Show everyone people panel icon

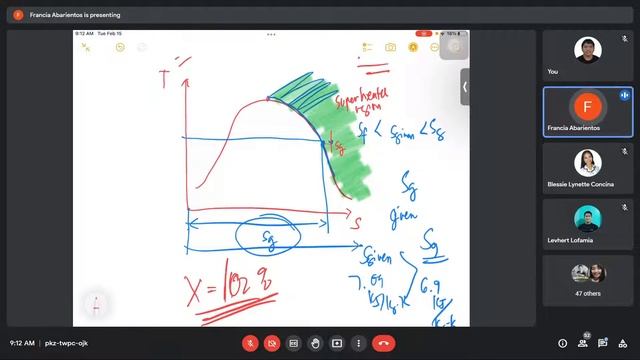tap(583, 343)
